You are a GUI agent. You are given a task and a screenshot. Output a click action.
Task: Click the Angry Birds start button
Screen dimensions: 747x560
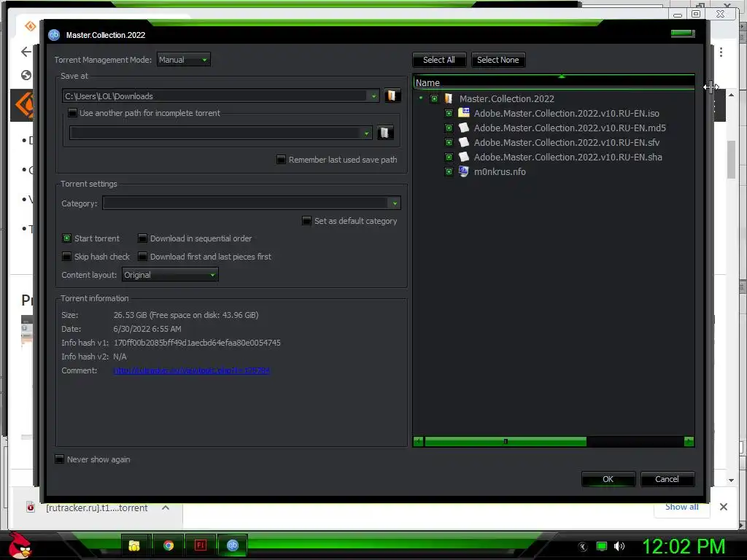pyautogui.click(x=20, y=545)
